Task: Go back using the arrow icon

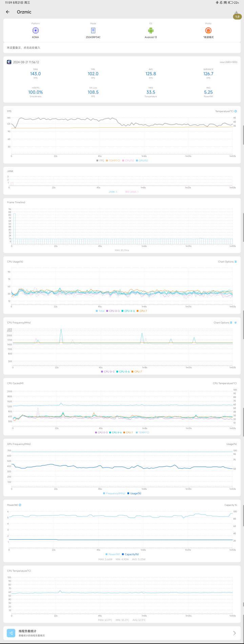Action: tap(8, 12)
